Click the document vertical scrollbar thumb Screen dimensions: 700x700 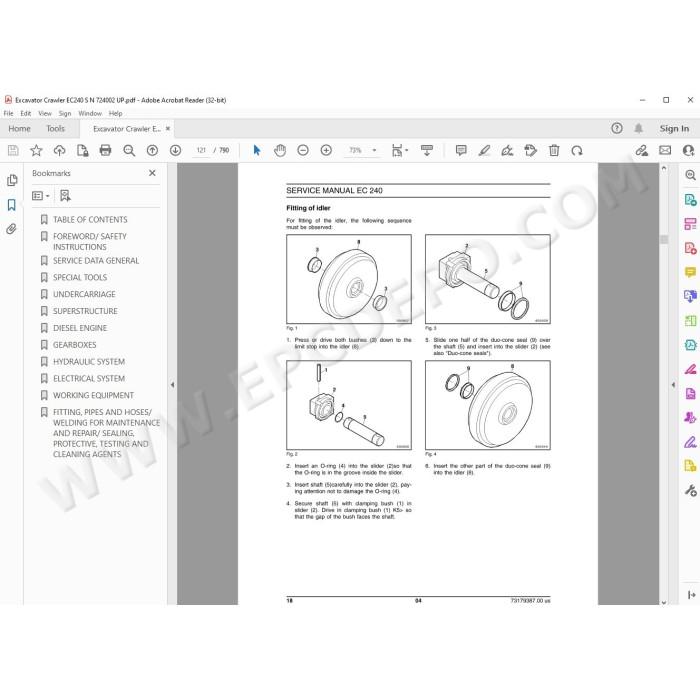click(x=664, y=239)
